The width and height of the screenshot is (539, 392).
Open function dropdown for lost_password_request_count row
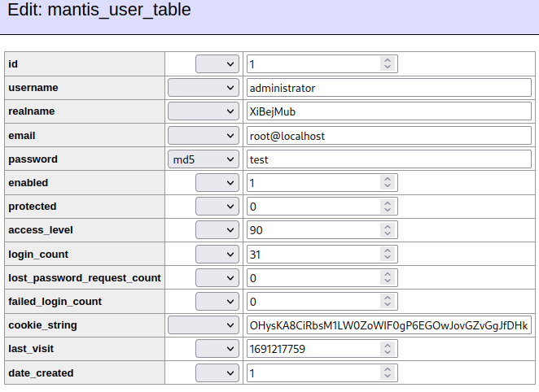pyautogui.click(x=217, y=277)
